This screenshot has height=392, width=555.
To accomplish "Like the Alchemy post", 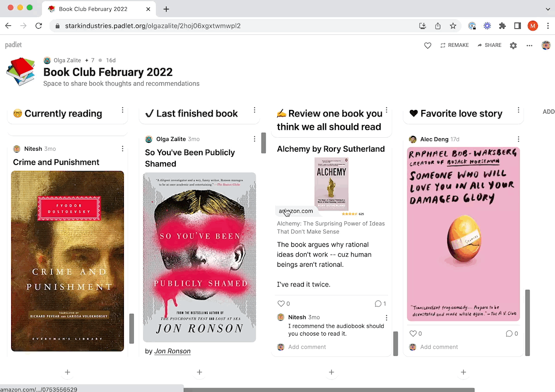I will pos(281,304).
